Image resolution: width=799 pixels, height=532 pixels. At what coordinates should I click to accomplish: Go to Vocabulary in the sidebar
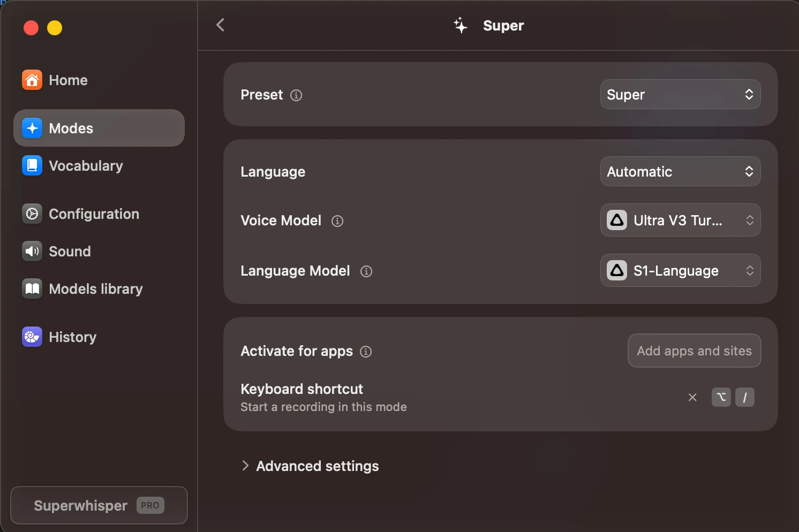[x=99, y=166]
